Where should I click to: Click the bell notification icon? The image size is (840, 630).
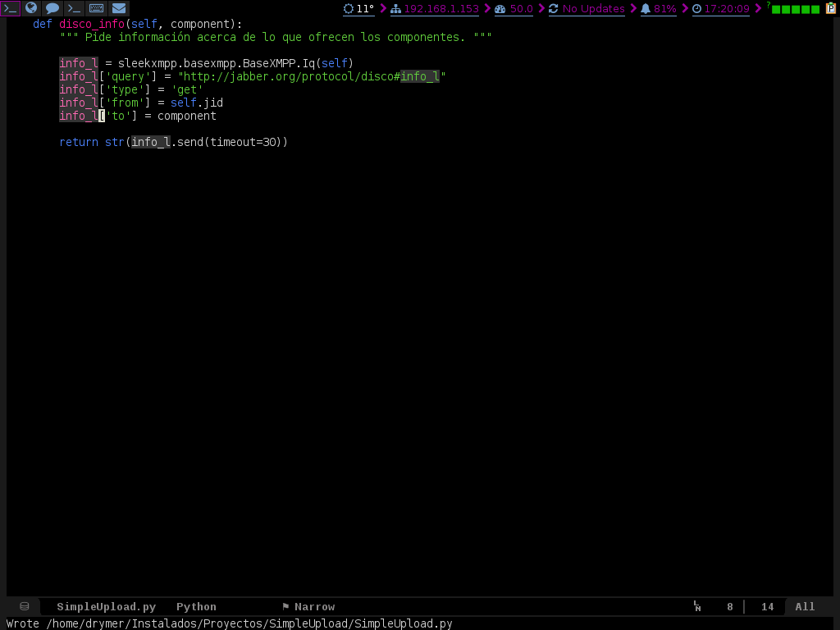tap(646, 8)
